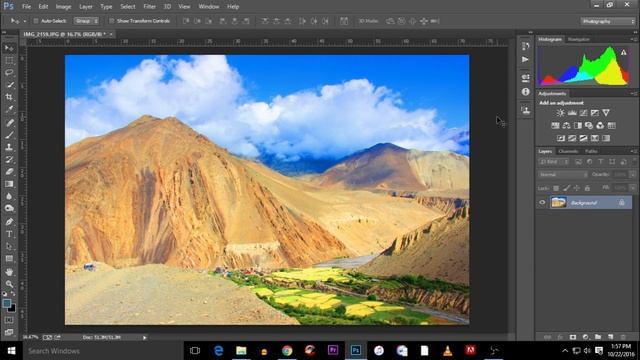The image size is (640, 360).
Task: Select the Pen tool
Action: coord(9,222)
